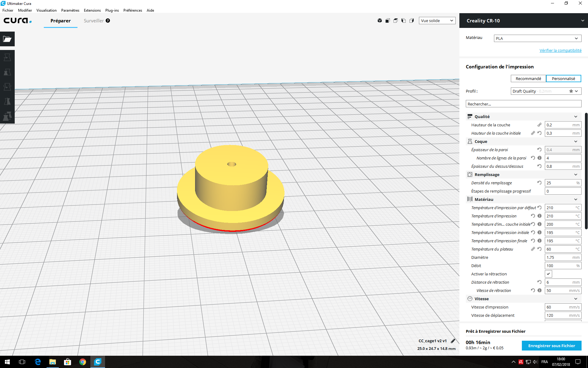Toggle the Activer la rétraction checkbox
The image size is (588, 368).
(x=548, y=274)
